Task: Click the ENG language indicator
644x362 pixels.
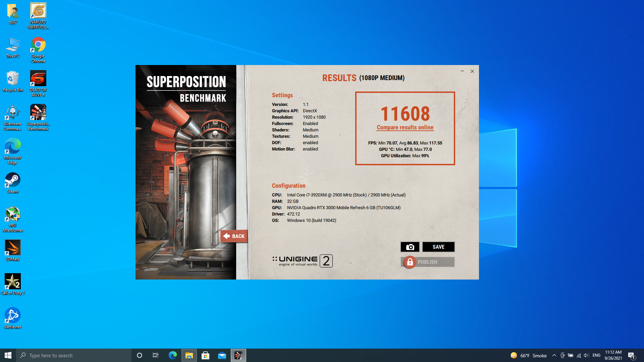Action: tap(596, 355)
